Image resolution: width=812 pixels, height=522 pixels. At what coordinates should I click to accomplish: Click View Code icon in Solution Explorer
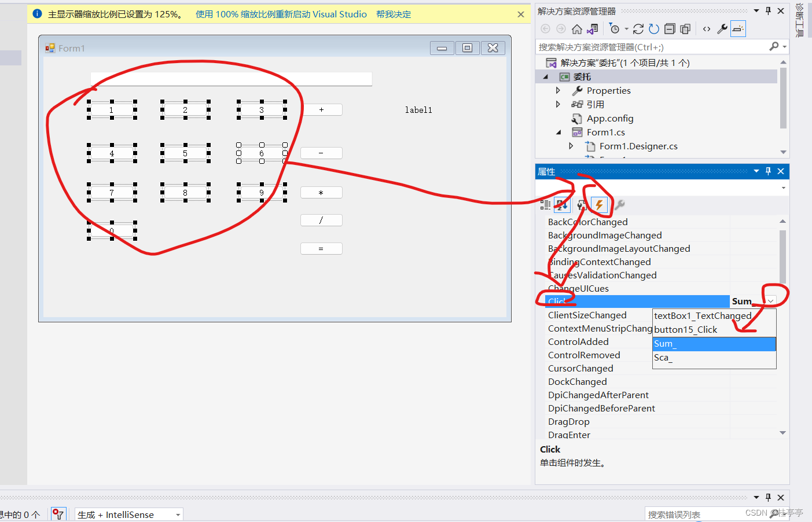[x=707, y=29]
